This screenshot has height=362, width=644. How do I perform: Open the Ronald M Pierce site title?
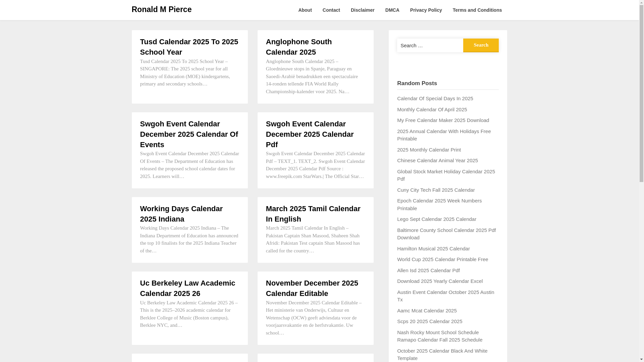click(161, 9)
